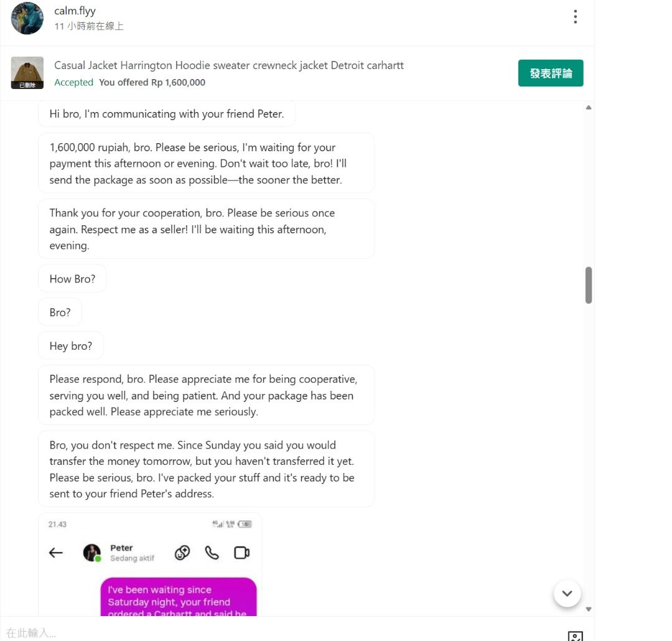This screenshot has width=672, height=641.
Task: Click the calm.flyy username
Action: coord(75,11)
